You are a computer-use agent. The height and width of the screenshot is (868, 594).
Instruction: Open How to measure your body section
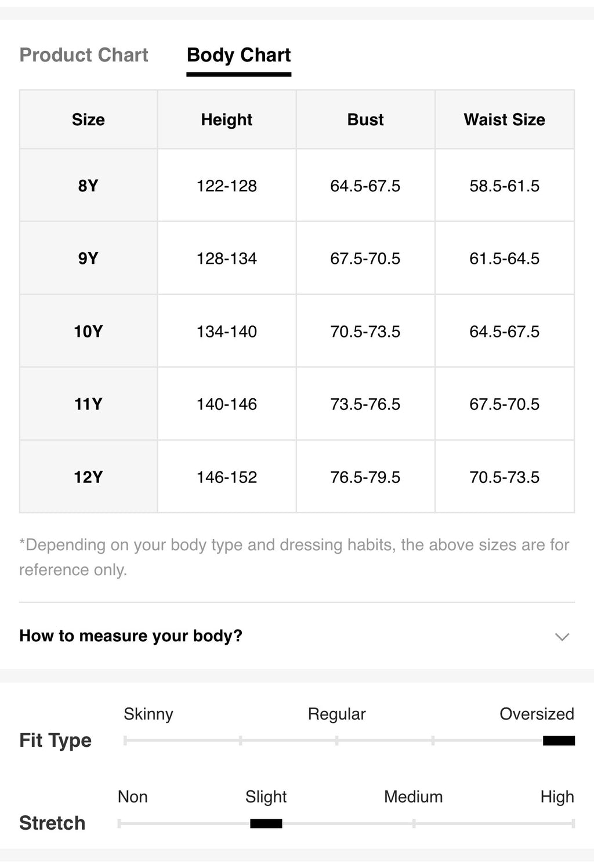tap(297, 636)
